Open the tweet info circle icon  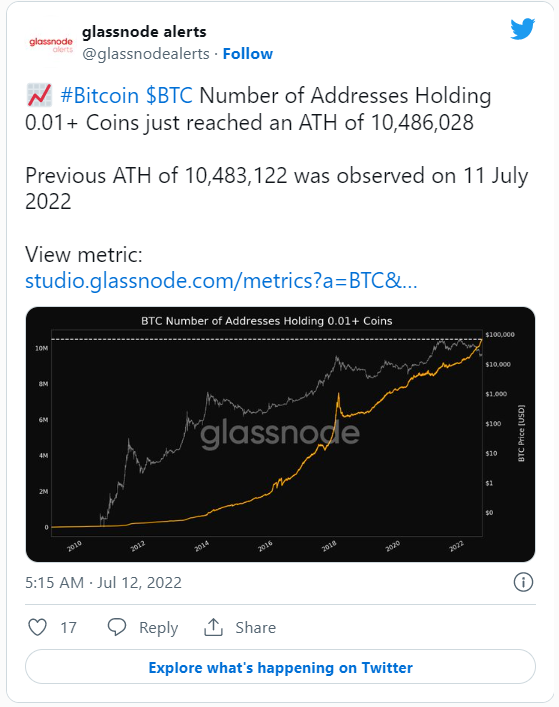click(x=523, y=582)
